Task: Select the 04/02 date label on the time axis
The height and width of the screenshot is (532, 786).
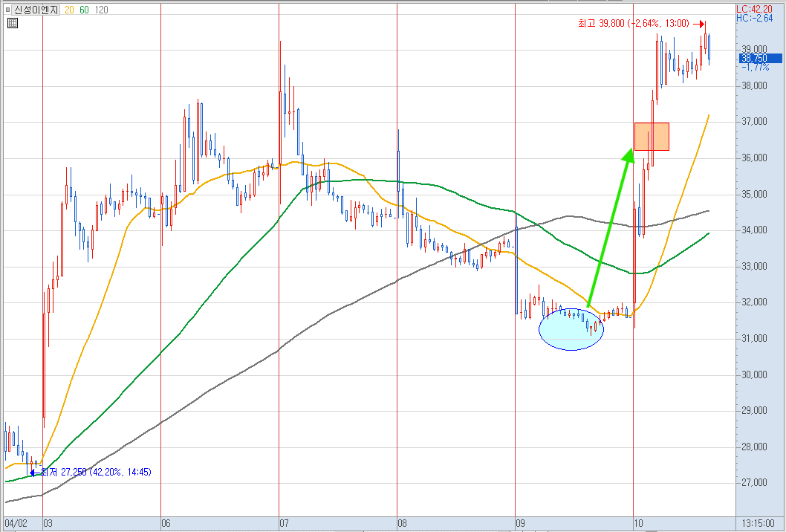Action: (x=16, y=524)
